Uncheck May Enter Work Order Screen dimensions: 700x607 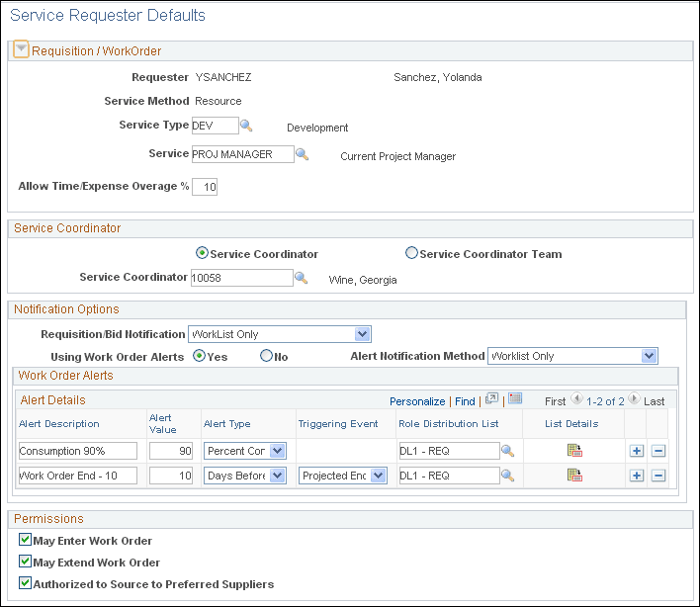[25, 540]
